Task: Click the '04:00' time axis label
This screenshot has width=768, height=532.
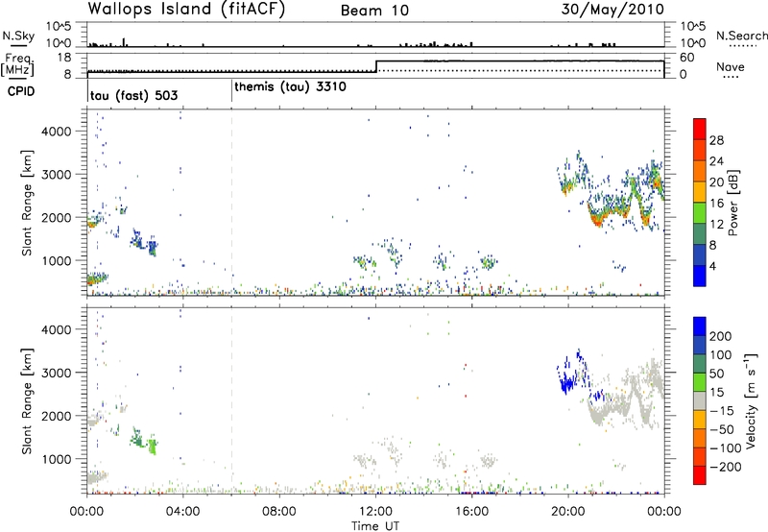Action: point(183,512)
